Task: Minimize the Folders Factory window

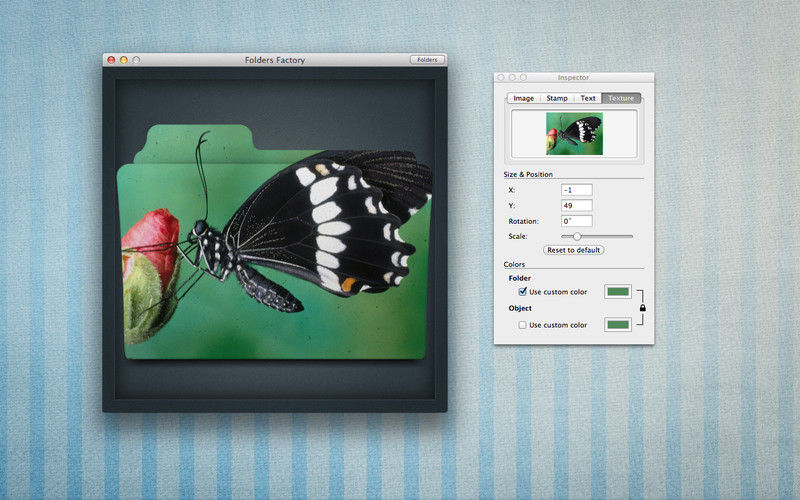Action: (x=123, y=60)
